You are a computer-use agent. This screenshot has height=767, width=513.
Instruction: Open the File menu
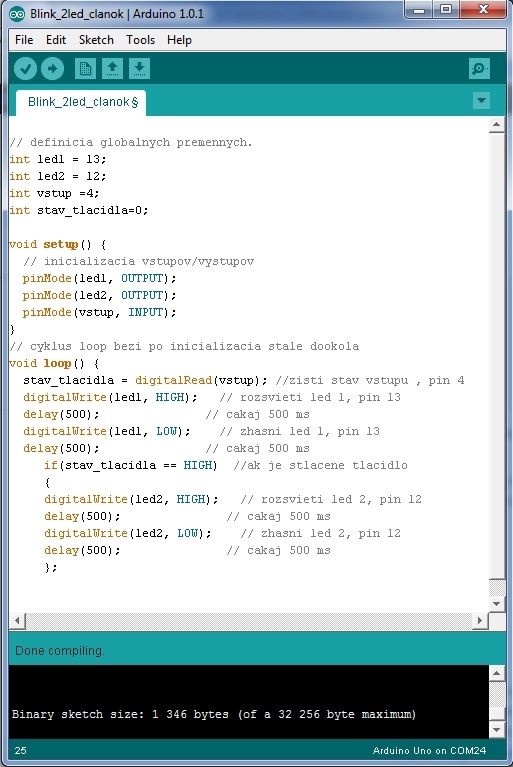(x=24, y=40)
